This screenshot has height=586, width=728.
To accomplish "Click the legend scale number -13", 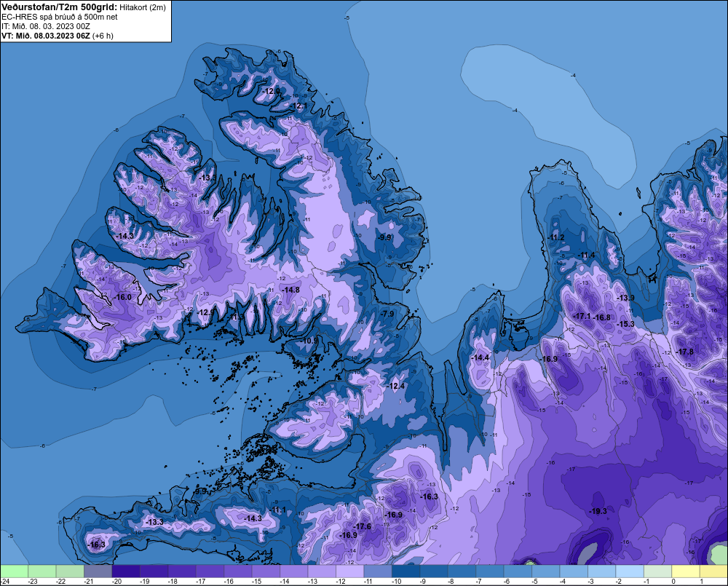I will [x=312, y=582].
